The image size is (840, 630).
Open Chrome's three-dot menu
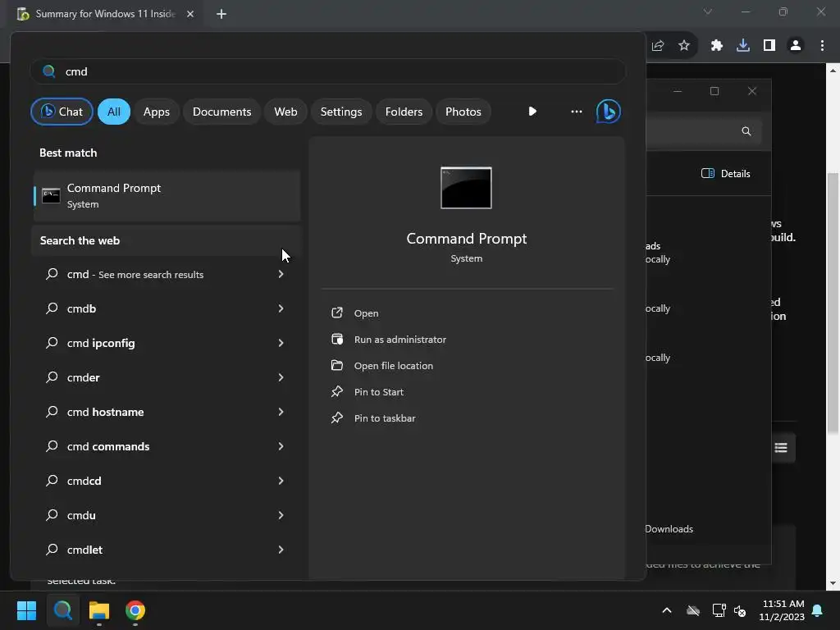click(x=822, y=46)
